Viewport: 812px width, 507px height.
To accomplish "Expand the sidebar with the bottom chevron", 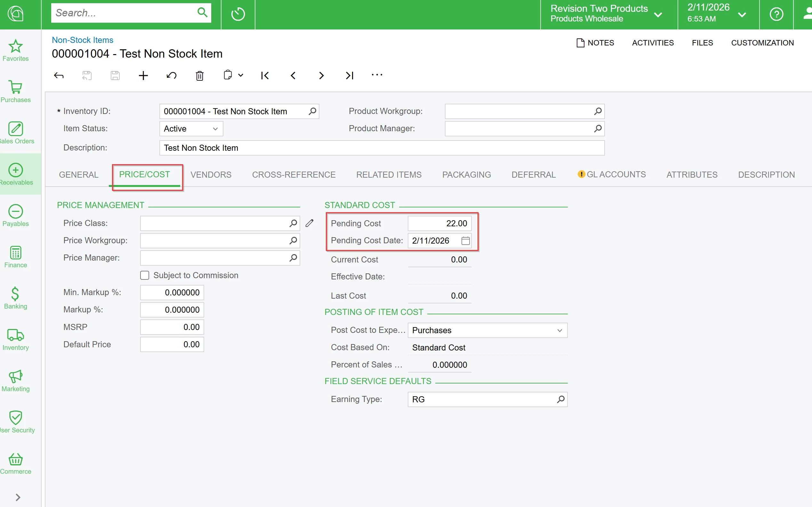I will 18,497.
